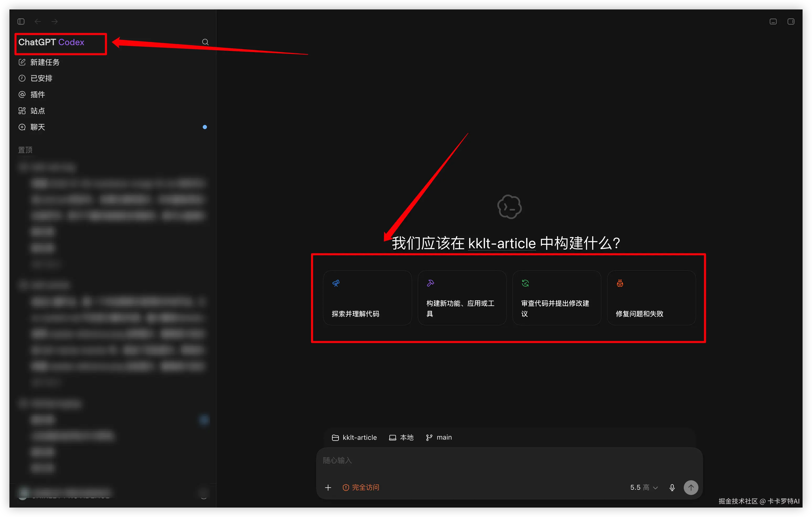Click the 置顶 section label
The width and height of the screenshot is (812, 517).
point(25,150)
